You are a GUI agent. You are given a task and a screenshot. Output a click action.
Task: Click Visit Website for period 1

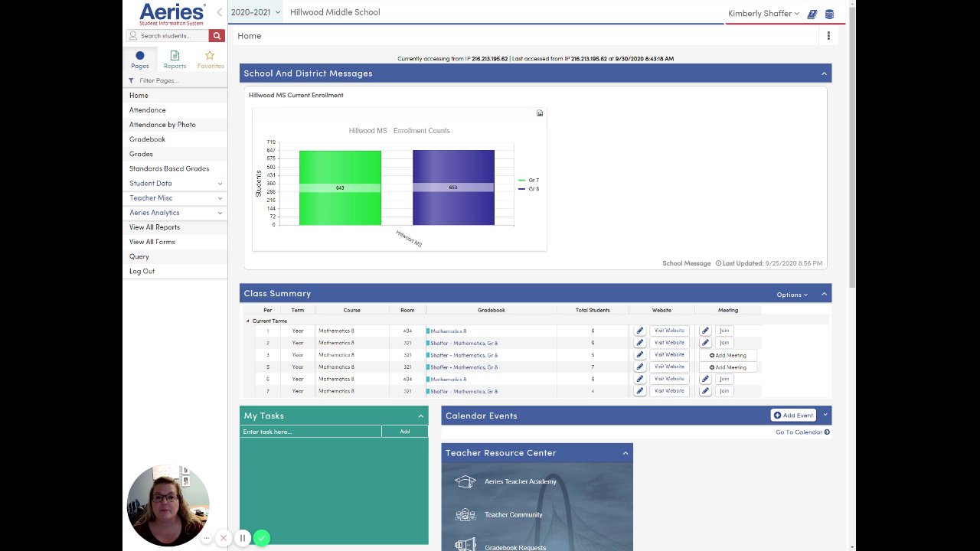tap(669, 331)
